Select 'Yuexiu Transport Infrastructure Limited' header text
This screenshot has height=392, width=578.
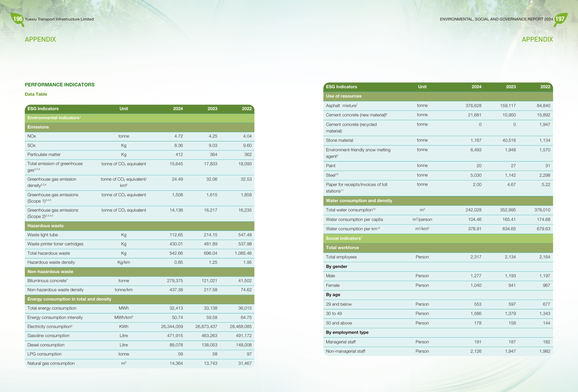(x=59, y=19)
